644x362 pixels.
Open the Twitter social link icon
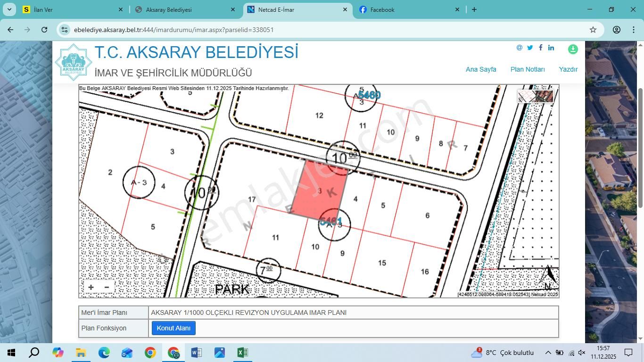point(530,48)
